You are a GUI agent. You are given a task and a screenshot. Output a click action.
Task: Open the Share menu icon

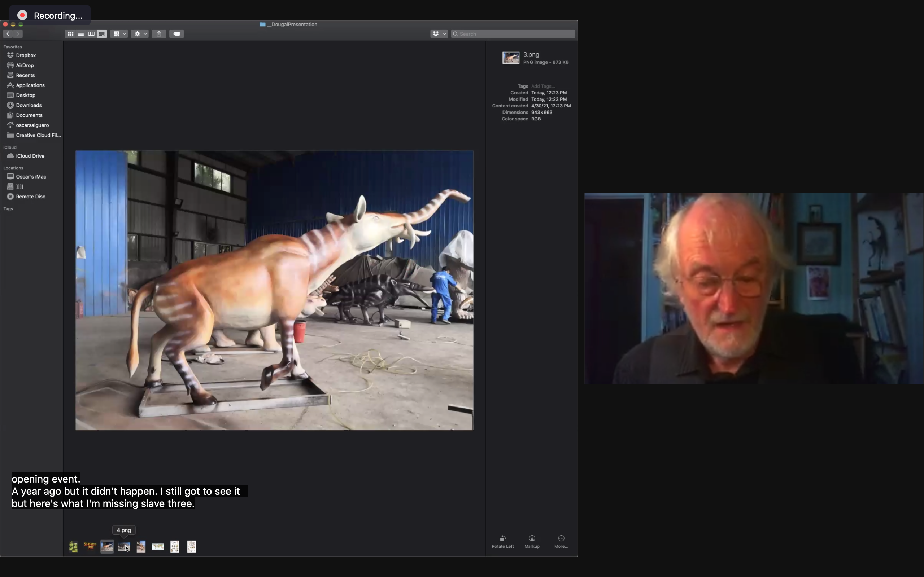(x=158, y=34)
